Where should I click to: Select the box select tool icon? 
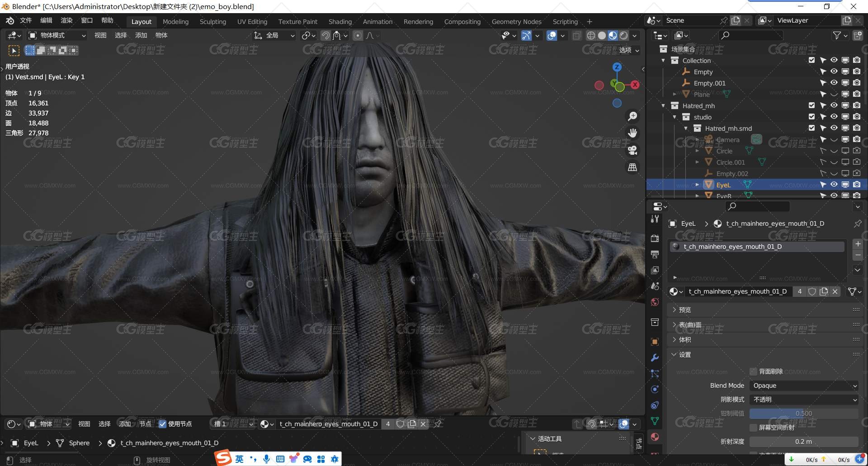14,51
